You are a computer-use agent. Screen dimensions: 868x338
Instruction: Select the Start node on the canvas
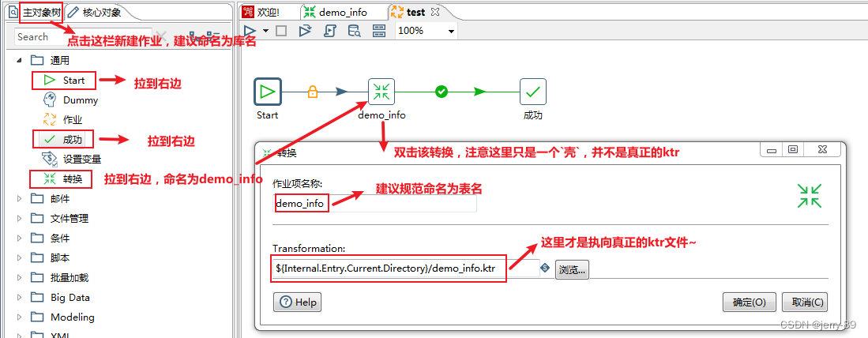pyautogui.click(x=268, y=92)
